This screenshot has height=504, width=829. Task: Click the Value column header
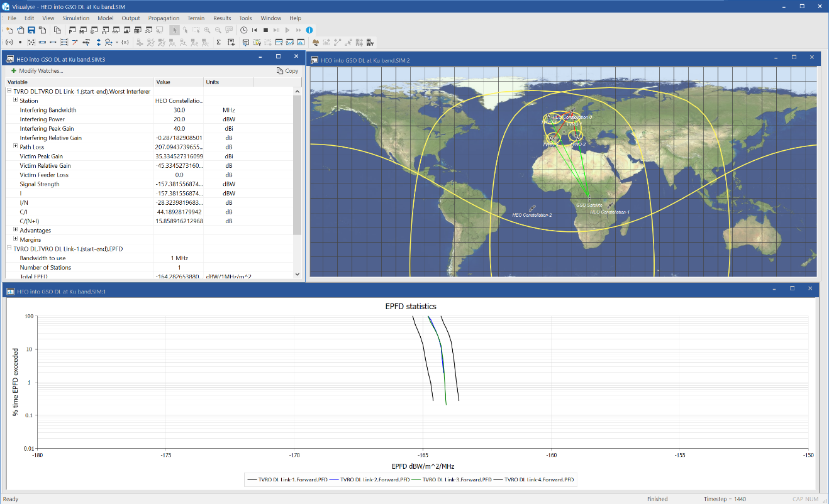(x=179, y=82)
